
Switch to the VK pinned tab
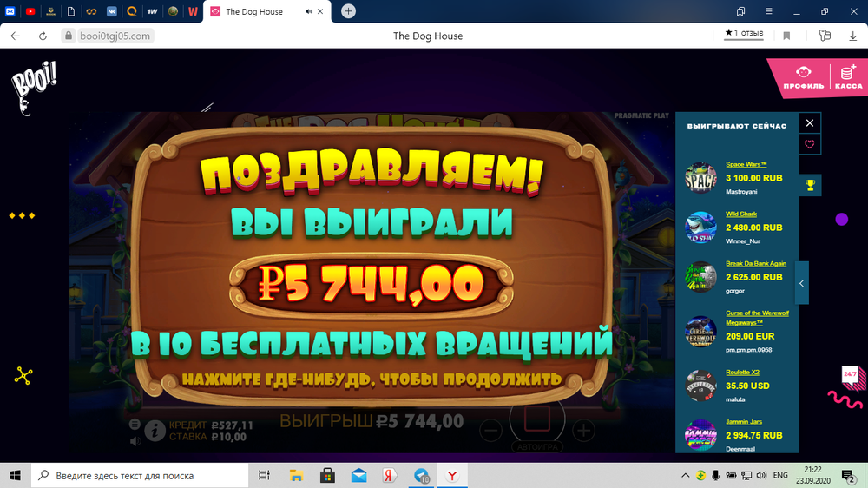[111, 11]
